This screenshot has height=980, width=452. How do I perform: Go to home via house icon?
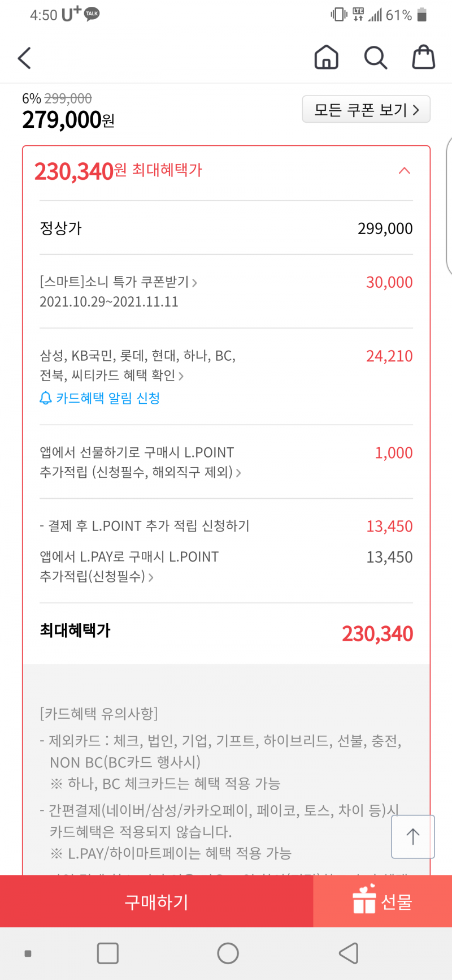tap(326, 57)
